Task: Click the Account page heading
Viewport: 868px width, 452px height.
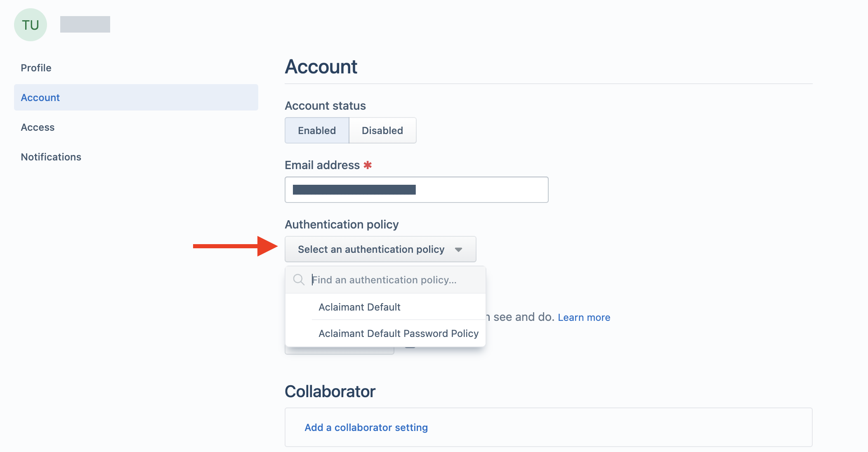Action: [x=321, y=66]
